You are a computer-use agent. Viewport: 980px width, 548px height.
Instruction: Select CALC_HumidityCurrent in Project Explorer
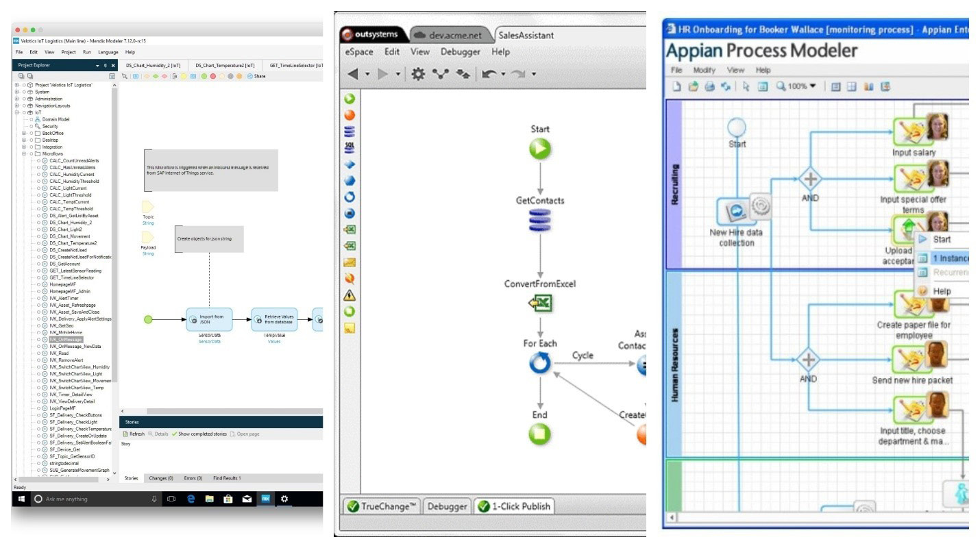pos(71,175)
